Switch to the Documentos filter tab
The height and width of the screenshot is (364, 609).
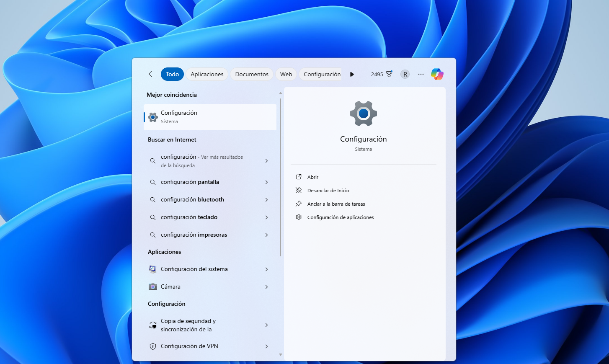(251, 74)
